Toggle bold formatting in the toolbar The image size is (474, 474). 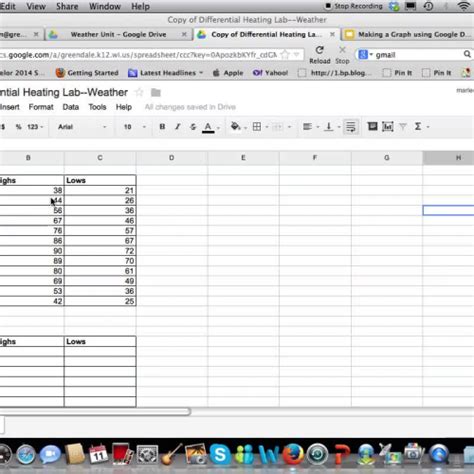tap(162, 127)
